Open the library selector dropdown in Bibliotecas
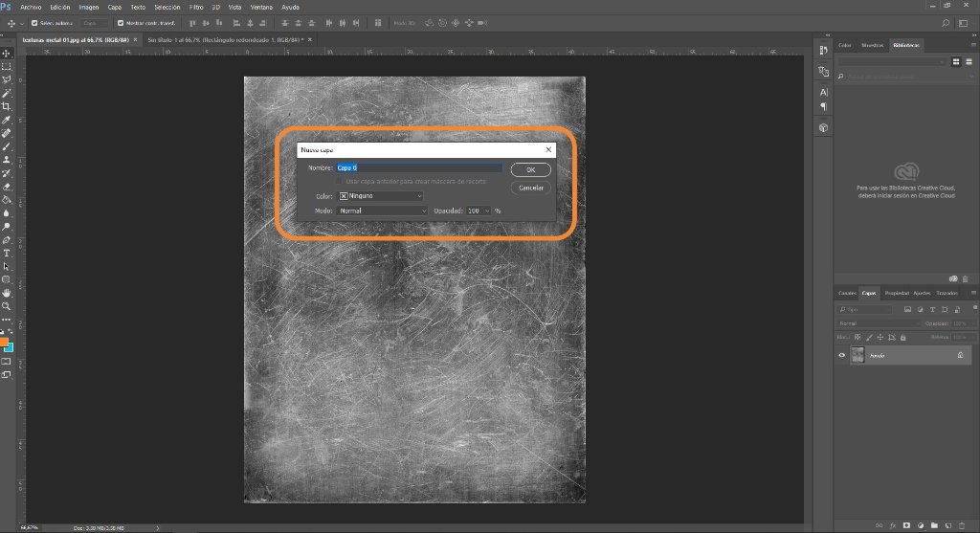This screenshot has height=533, width=980. (x=892, y=62)
